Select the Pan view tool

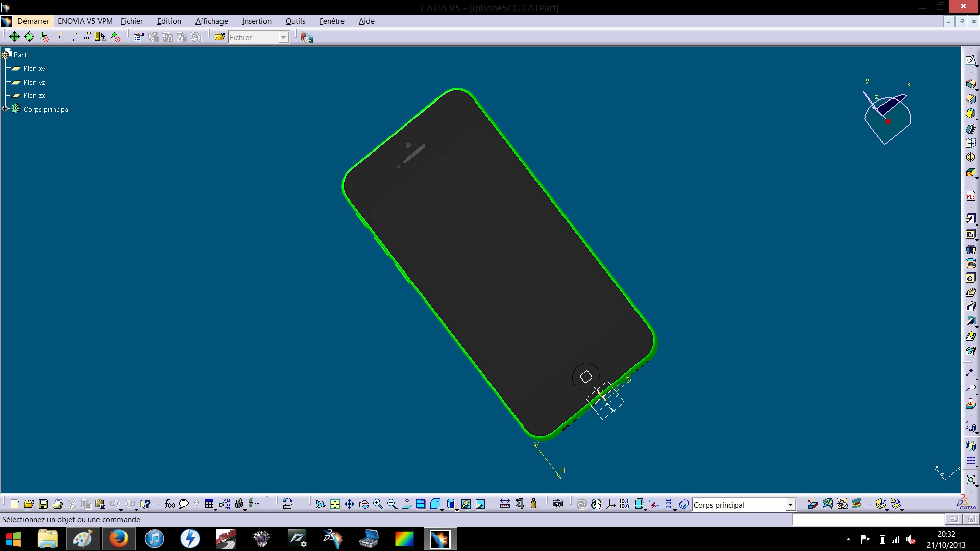[x=349, y=505]
